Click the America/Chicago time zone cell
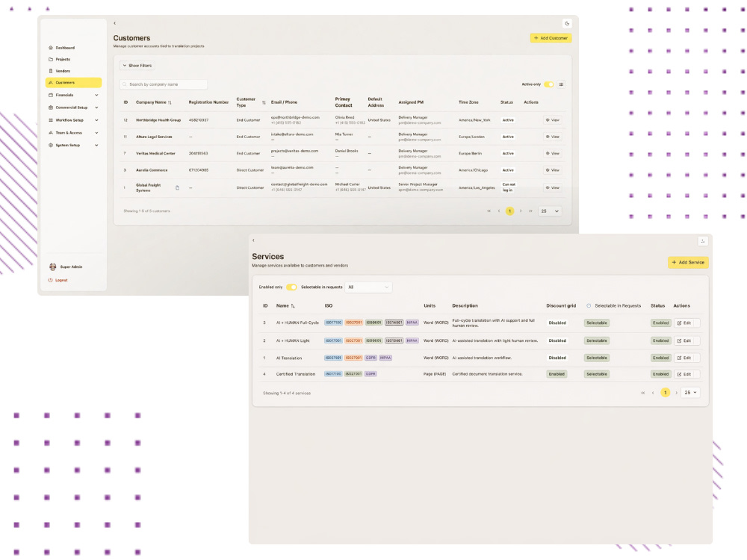The height and width of the screenshot is (560, 747). 473,170
